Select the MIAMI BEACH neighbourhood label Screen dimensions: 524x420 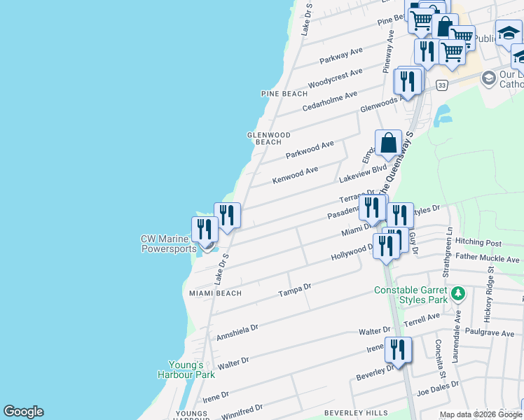[216, 293]
